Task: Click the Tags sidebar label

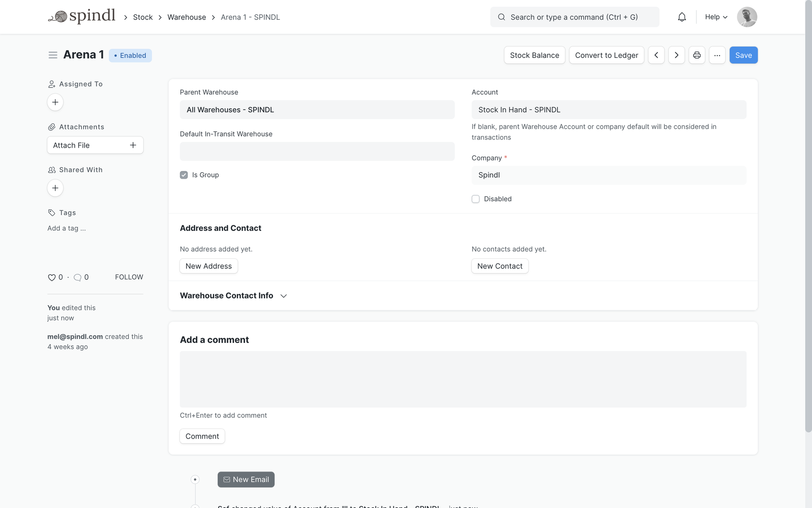Action: click(x=68, y=213)
